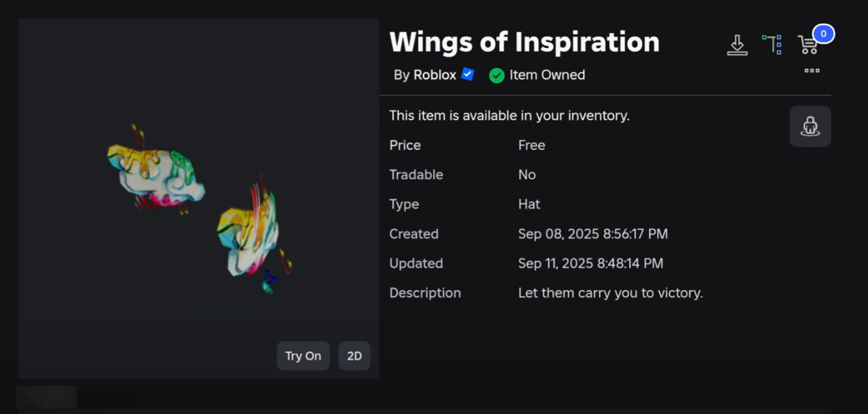Click the Free price value
This screenshot has width=868, height=414.
tap(531, 145)
